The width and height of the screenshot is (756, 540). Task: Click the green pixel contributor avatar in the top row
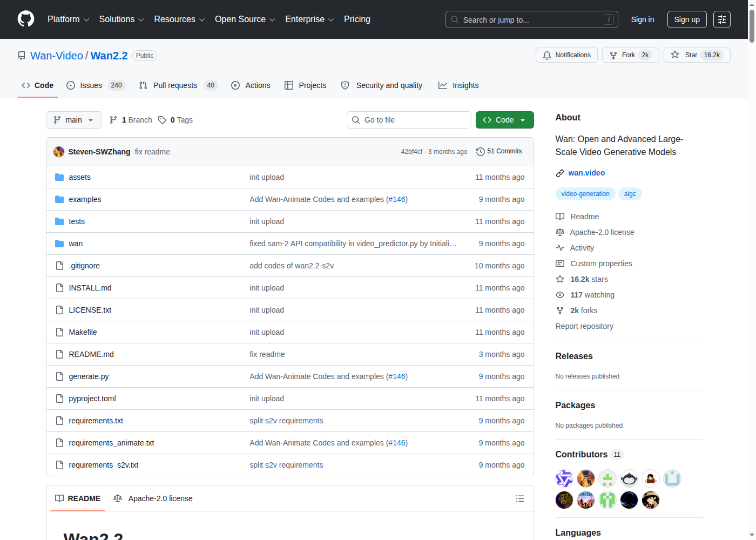pyautogui.click(x=607, y=478)
